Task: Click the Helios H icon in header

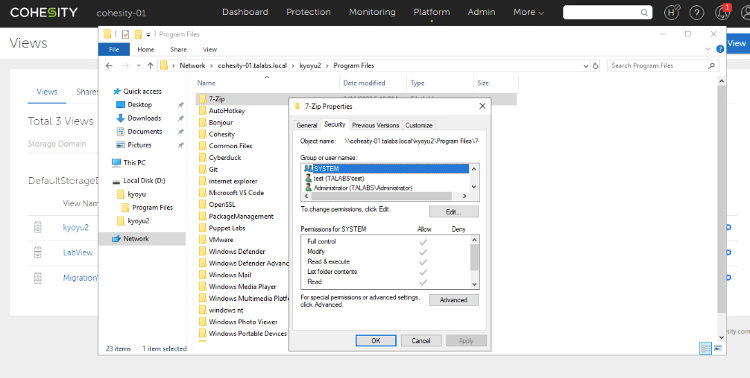Action: pyautogui.click(x=672, y=13)
